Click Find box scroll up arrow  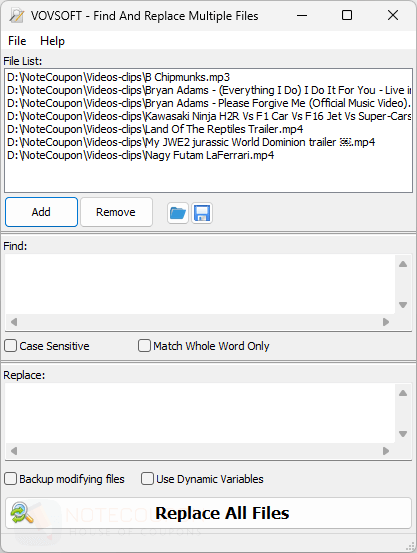click(403, 264)
